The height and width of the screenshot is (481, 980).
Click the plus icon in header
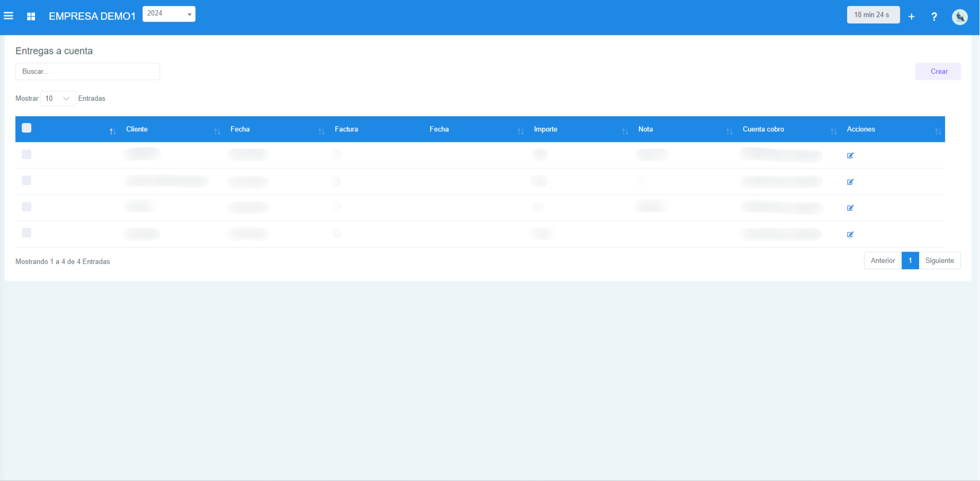point(911,16)
